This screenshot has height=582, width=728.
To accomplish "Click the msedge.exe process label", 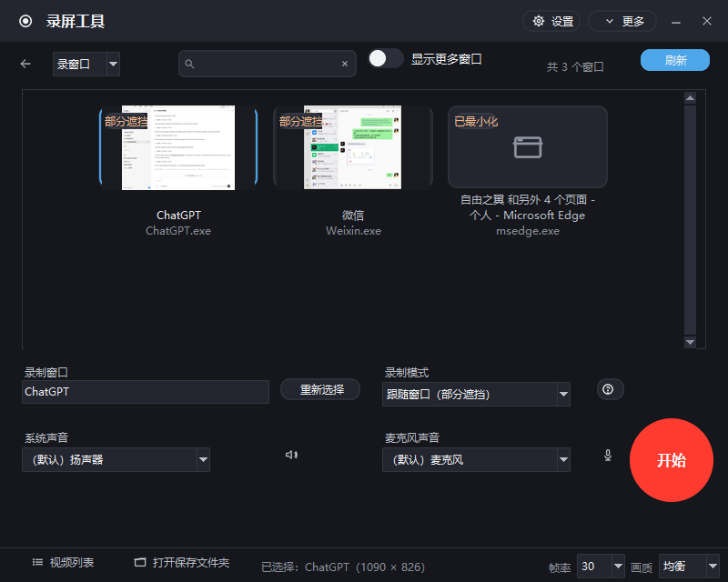I will pos(528,231).
